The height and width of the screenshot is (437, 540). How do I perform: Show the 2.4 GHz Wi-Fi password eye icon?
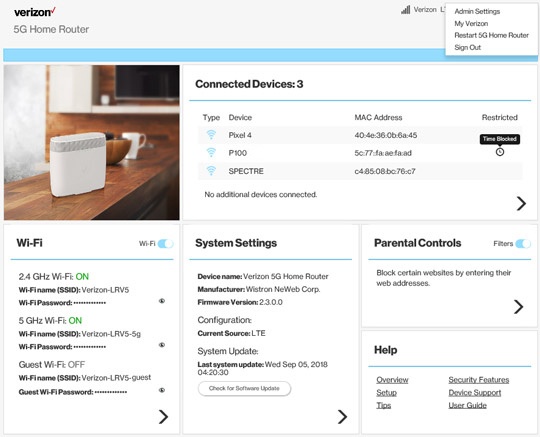pyautogui.click(x=162, y=301)
